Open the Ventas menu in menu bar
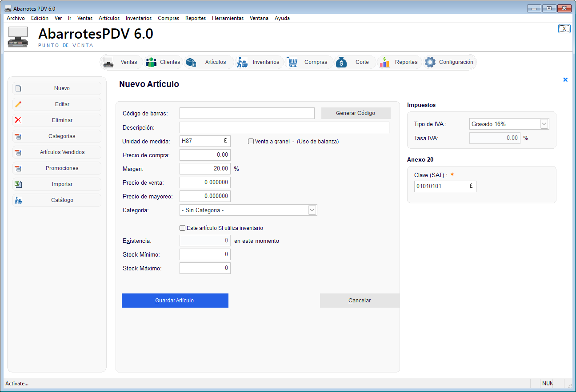The height and width of the screenshot is (392, 576). coord(85,18)
